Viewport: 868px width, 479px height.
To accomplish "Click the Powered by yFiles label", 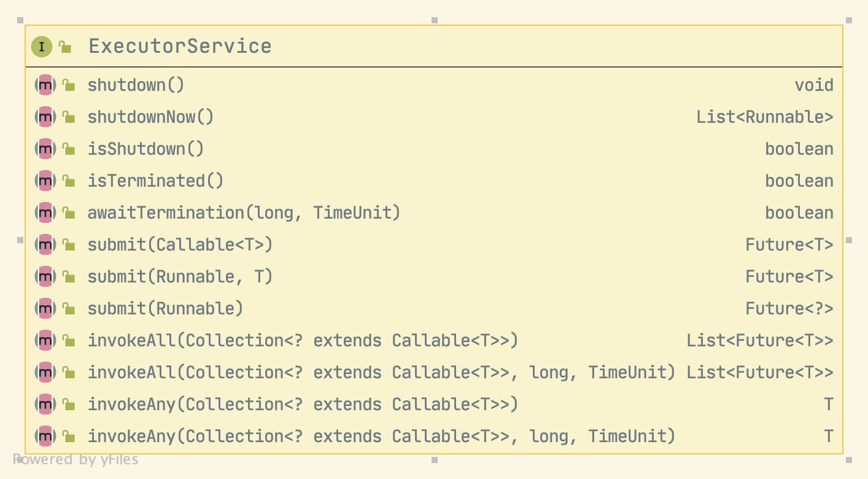I will (76, 460).
